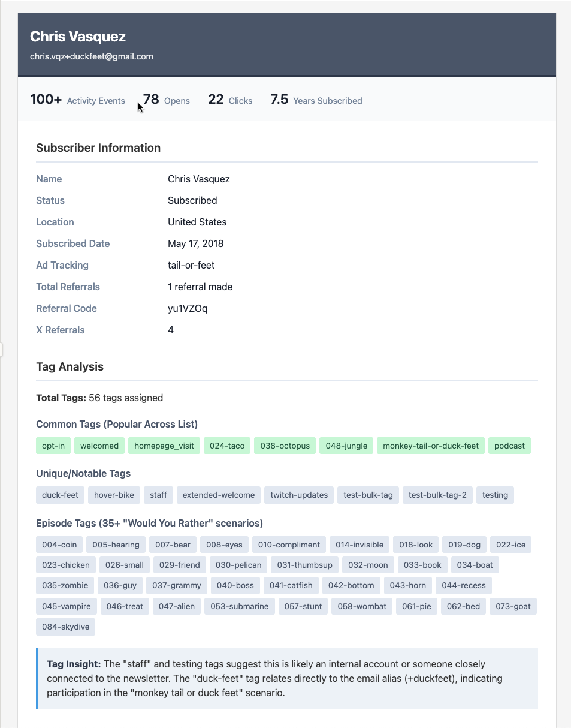Select the Subscribed status value
The height and width of the screenshot is (728, 571).
click(x=192, y=200)
